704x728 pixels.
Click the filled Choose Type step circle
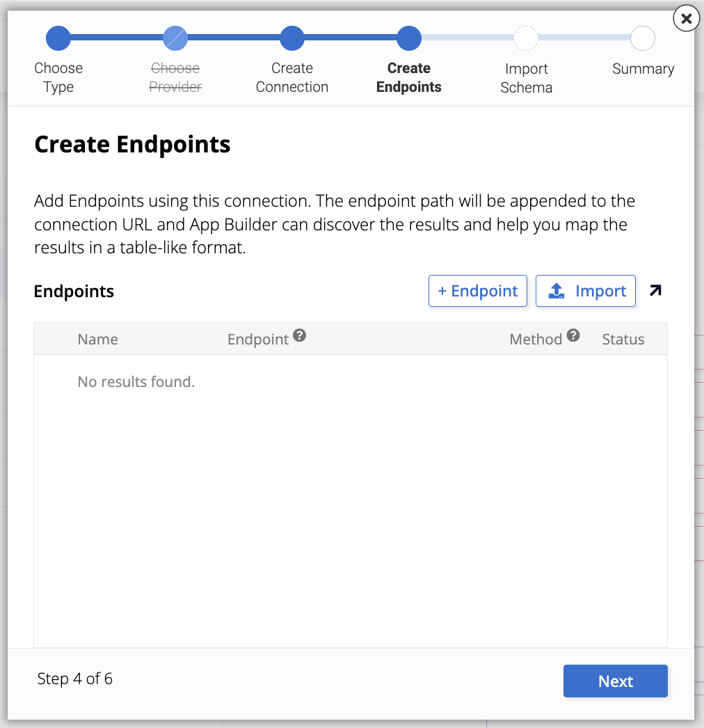(x=58, y=38)
